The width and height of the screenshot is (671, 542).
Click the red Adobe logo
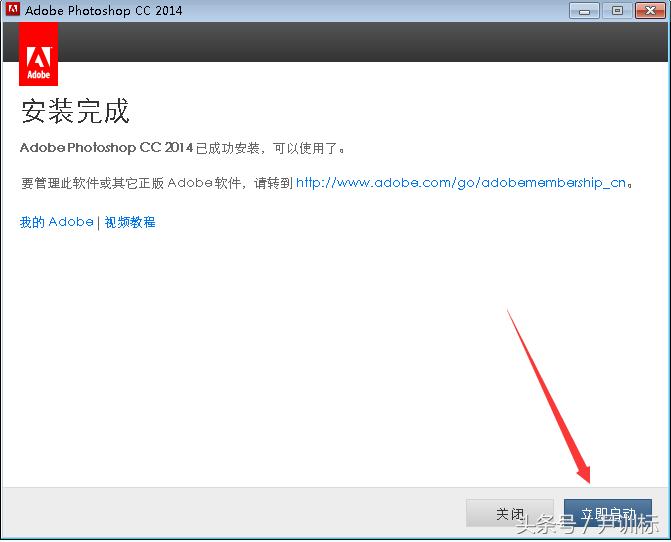[x=39, y=54]
